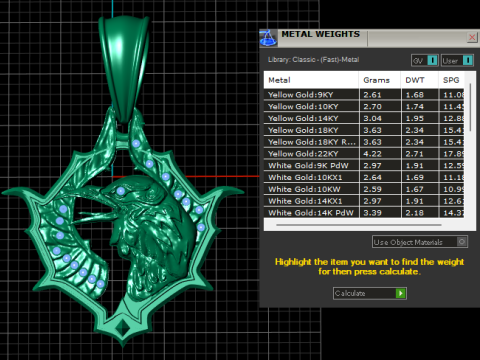
Task: Click DWT value 1.68 for 9KY
Action: point(415,95)
